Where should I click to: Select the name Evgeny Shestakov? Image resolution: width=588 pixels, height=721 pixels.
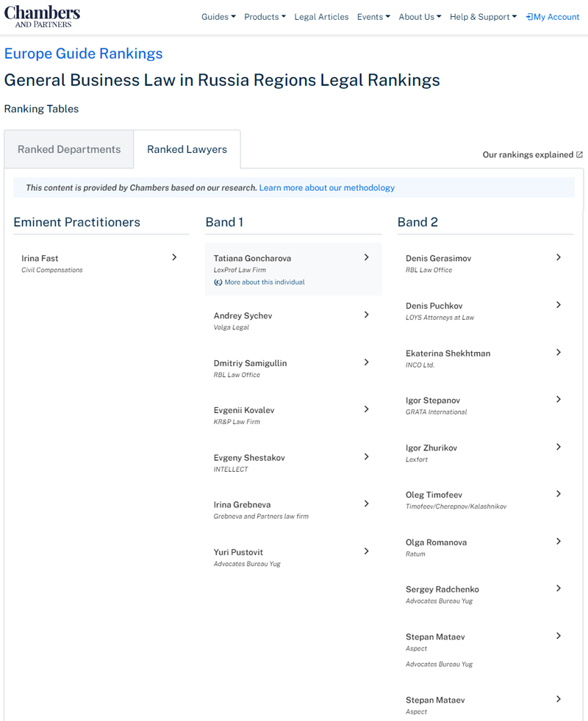(249, 458)
